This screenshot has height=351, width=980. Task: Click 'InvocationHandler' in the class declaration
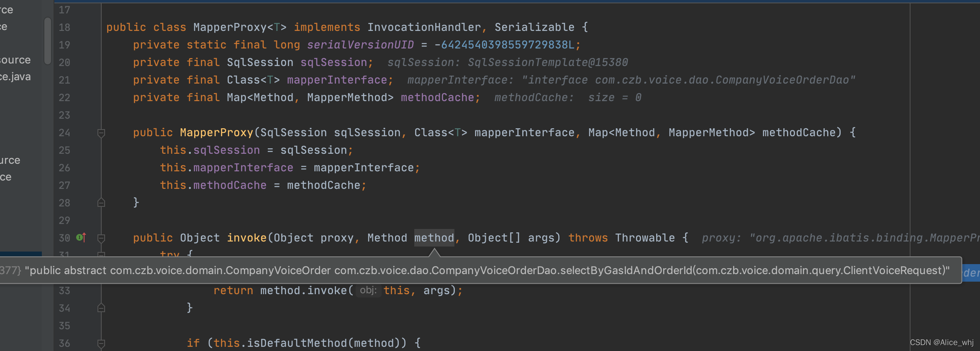424,27
